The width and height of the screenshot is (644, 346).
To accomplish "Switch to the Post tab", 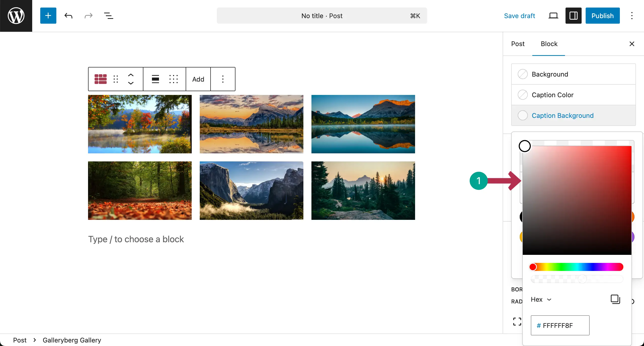I will (x=518, y=44).
